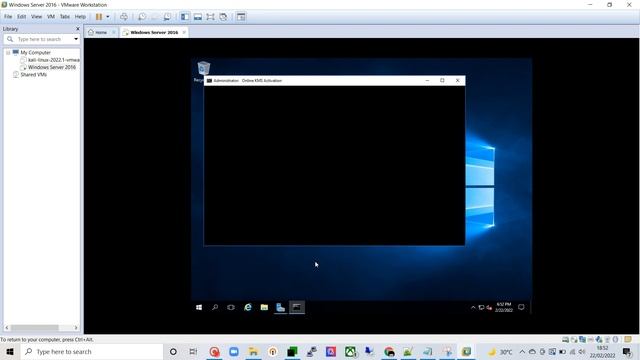Click the library horizontal scrollbar

click(x=35, y=328)
